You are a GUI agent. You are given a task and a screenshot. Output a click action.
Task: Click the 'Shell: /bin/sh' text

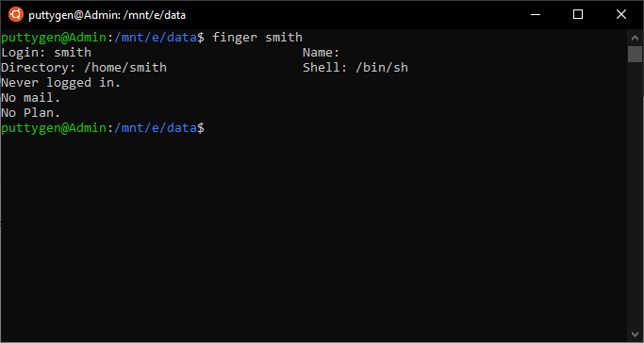coord(355,68)
